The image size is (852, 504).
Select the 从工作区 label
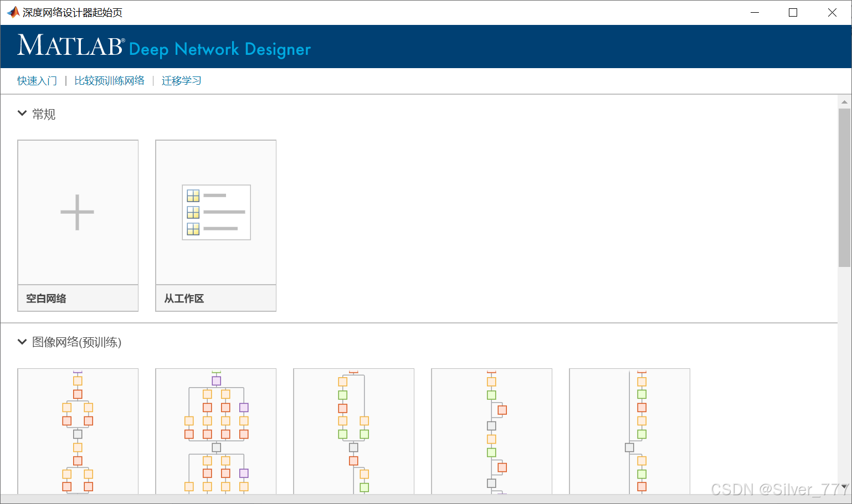(184, 299)
